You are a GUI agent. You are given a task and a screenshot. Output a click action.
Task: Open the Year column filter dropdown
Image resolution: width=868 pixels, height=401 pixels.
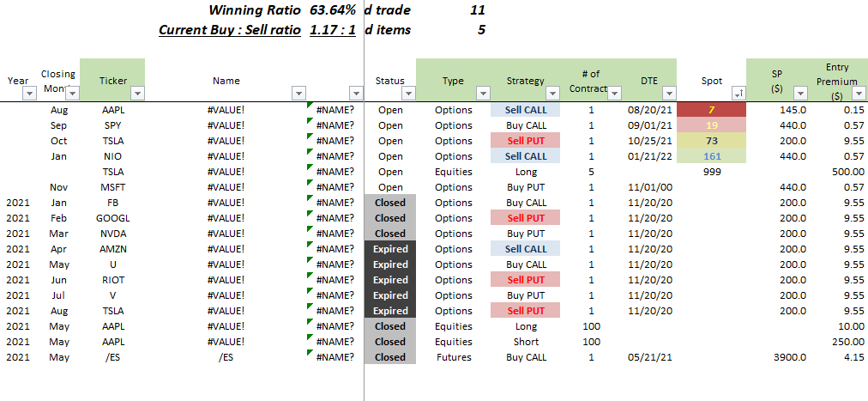pyautogui.click(x=29, y=93)
